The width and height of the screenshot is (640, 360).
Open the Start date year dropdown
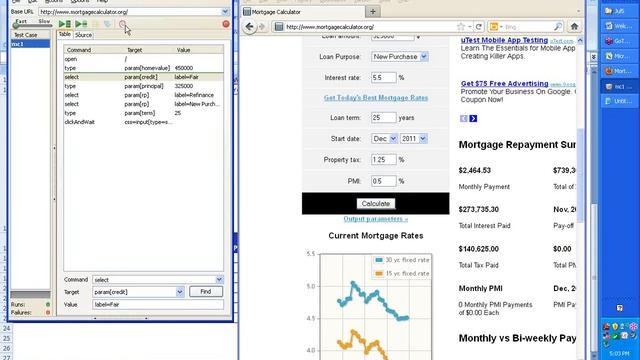click(414, 139)
